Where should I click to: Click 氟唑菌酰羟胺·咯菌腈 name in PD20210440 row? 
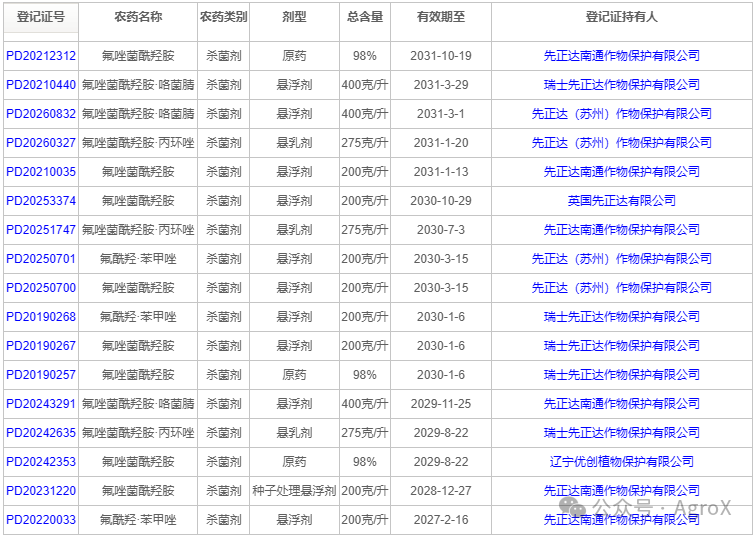tap(138, 85)
